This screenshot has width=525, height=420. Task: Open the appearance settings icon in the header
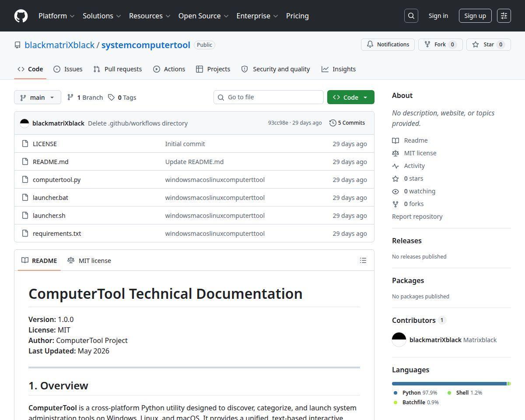point(504,16)
